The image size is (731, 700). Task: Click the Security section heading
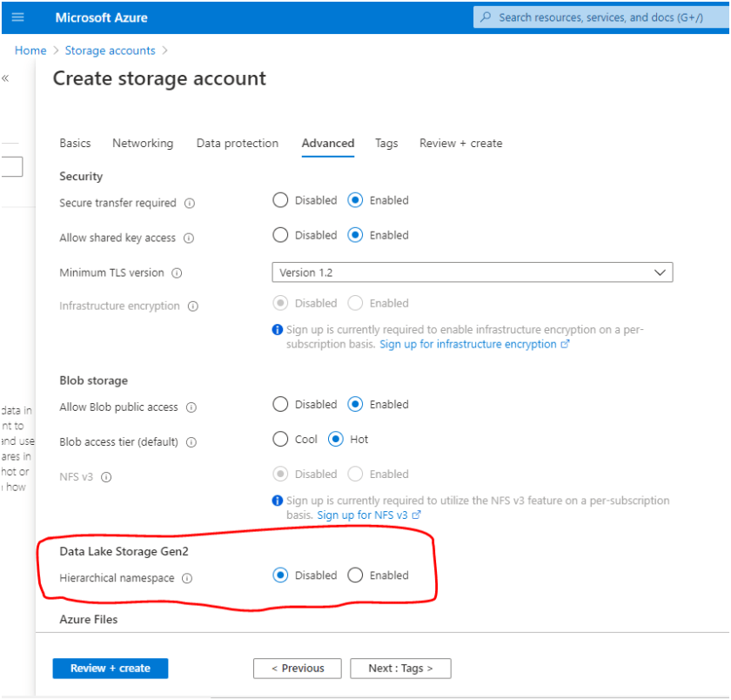(x=81, y=177)
